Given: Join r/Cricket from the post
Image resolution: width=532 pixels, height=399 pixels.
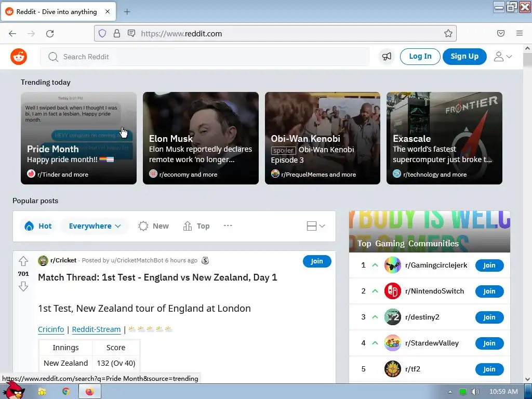Looking at the screenshot, I should click(317, 261).
